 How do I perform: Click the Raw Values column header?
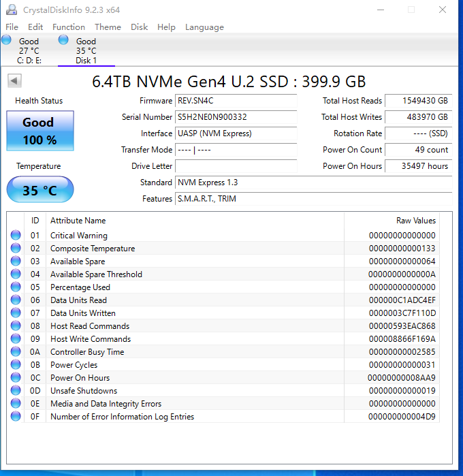(x=392, y=221)
